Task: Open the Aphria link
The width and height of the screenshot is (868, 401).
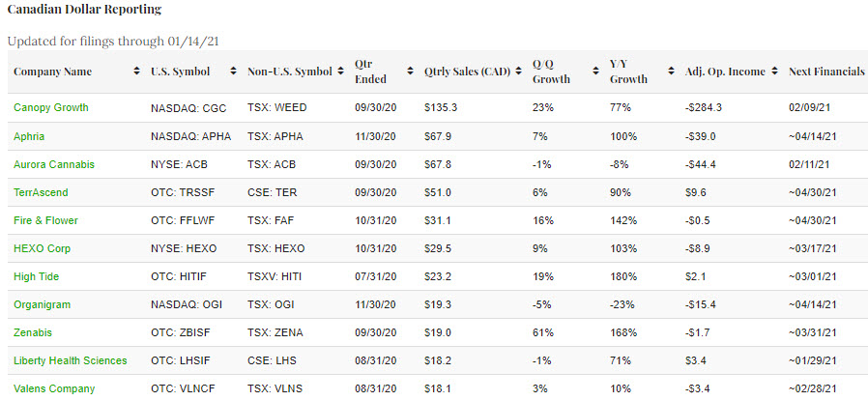Action: [x=29, y=136]
